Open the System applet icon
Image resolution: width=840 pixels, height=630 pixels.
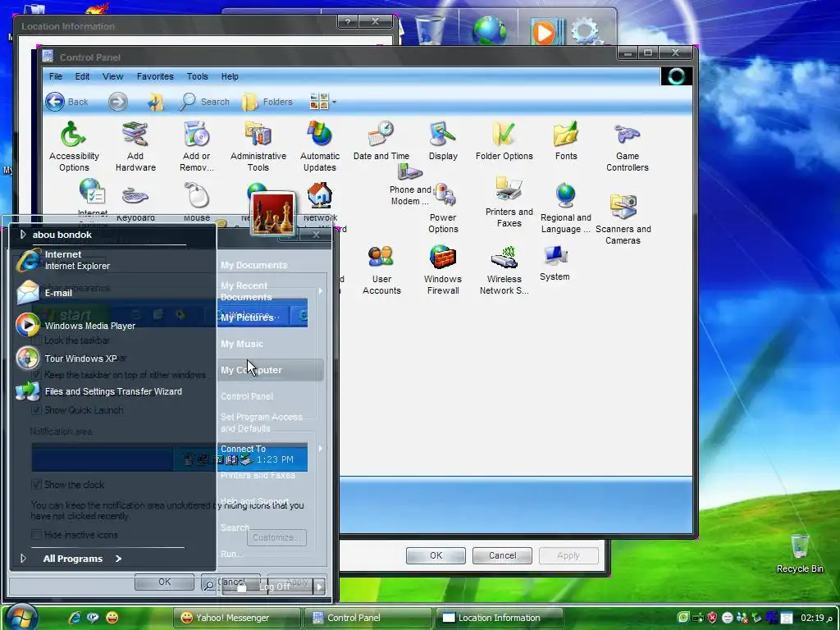(555, 263)
